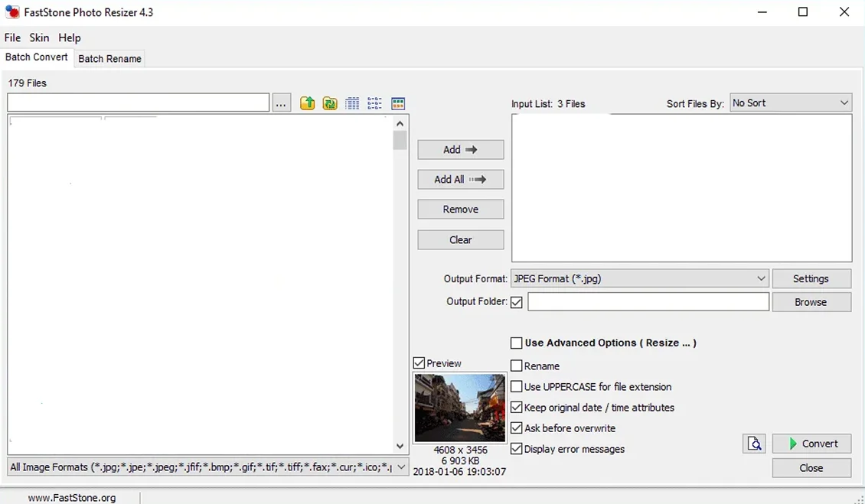Click the street photo preview thumbnail
This screenshot has width=865, height=504.
tap(459, 408)
